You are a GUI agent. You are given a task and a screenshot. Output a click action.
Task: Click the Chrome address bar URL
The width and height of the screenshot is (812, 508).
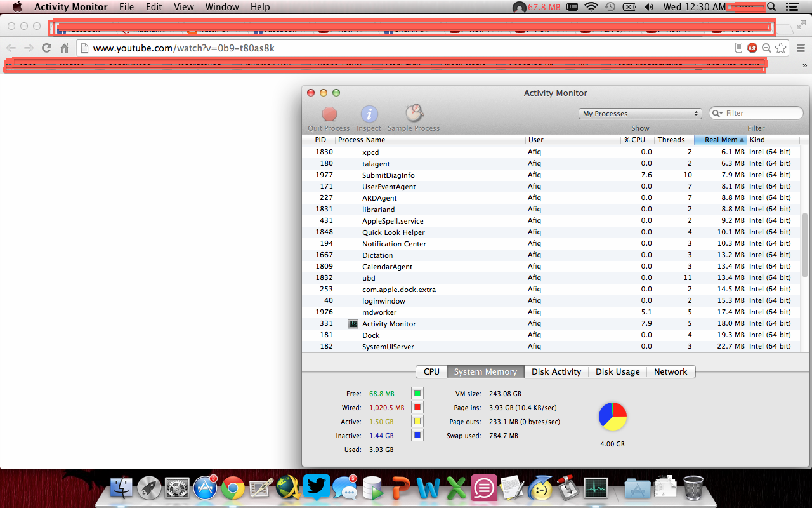click(x=183, y=48)
